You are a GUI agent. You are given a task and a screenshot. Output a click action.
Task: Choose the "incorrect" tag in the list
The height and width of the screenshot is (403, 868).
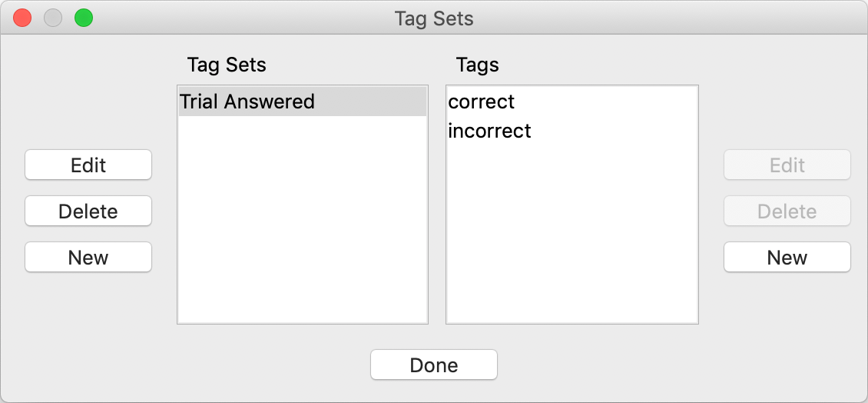point(489,131)
